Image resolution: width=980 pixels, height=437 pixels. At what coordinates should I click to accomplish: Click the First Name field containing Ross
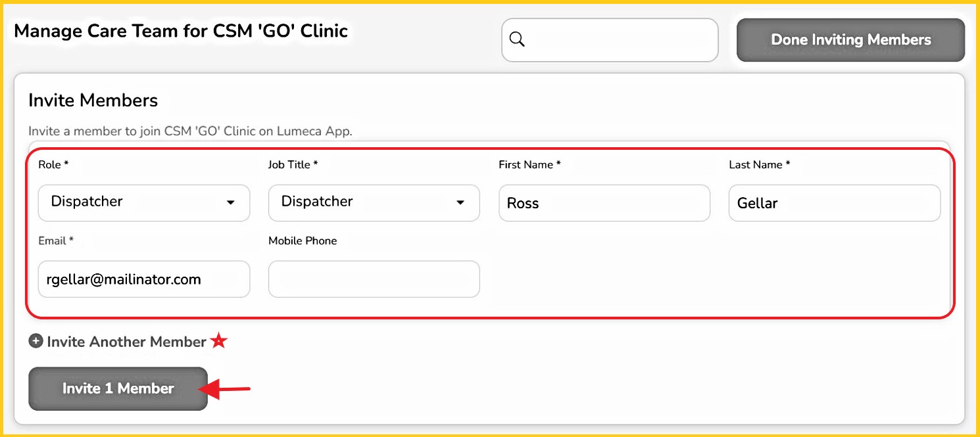tap(604, 203)
